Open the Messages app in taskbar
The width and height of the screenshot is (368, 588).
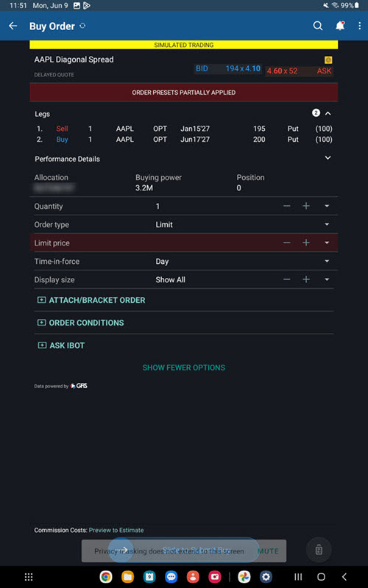171,577
